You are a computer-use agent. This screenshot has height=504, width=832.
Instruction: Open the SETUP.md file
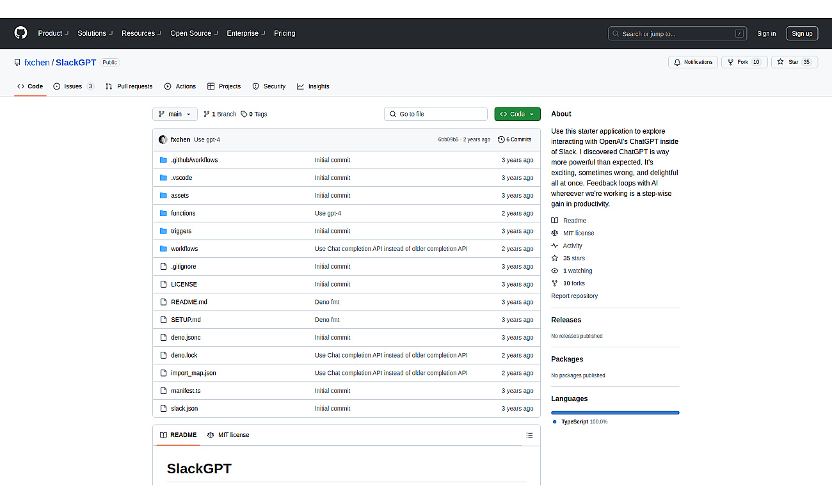pos(186,320)
